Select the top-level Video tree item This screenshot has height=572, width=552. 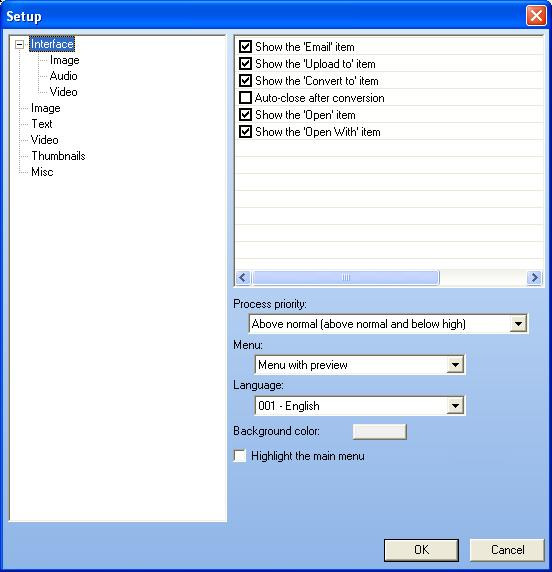pos(45,140)
